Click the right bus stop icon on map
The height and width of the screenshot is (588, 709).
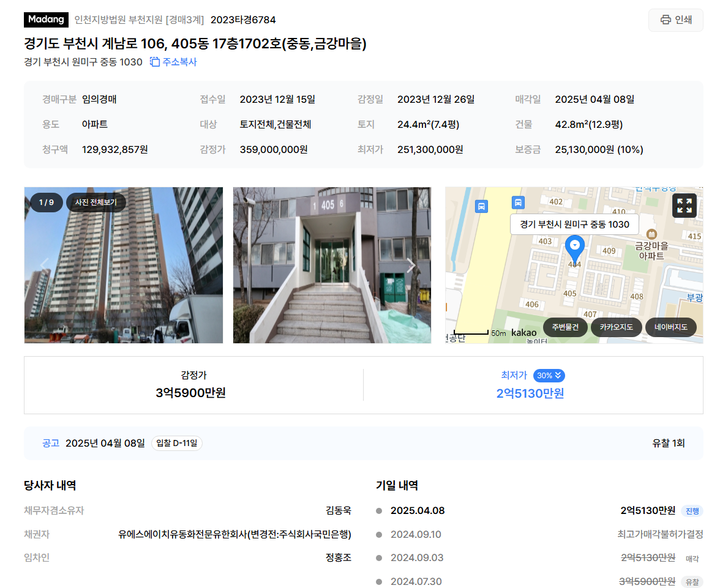click(x=518, y=202)
